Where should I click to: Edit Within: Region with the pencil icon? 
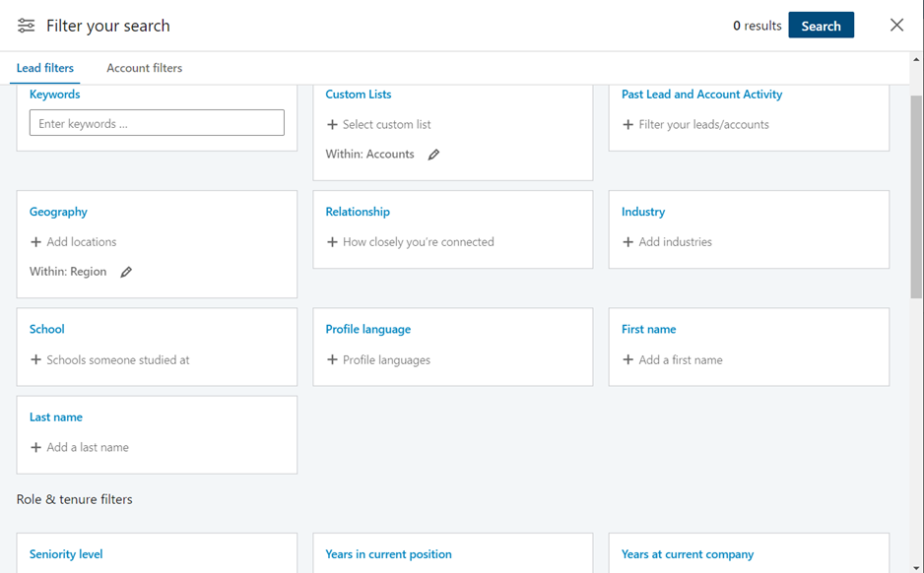(126, 272)
